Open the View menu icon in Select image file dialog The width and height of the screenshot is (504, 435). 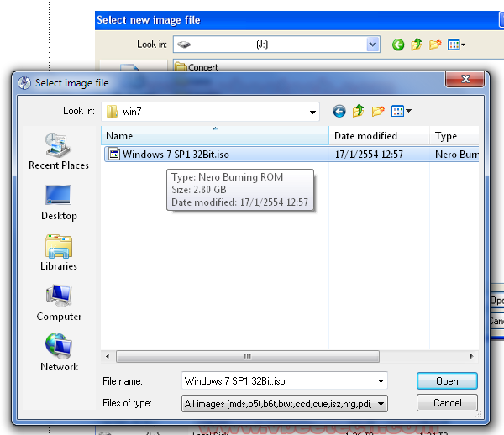point(401,111)
